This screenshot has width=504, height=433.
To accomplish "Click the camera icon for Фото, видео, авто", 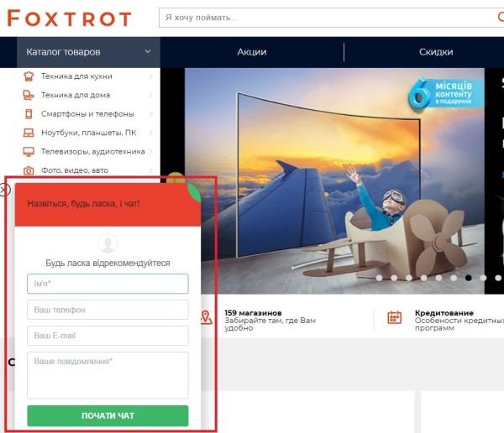I will tap(29, 170).
